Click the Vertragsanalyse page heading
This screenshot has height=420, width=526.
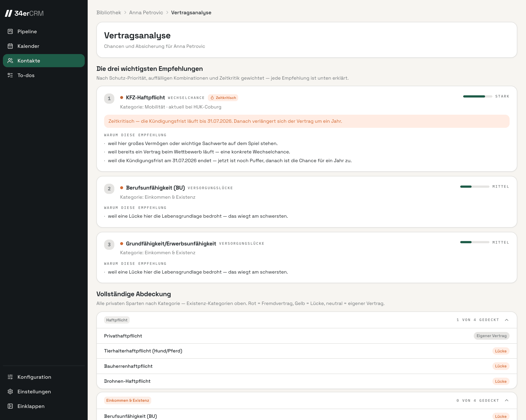[x=137, y=36]
